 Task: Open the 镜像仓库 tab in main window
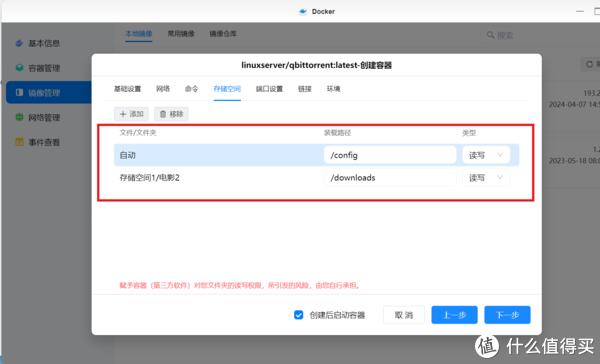point(223,34)
